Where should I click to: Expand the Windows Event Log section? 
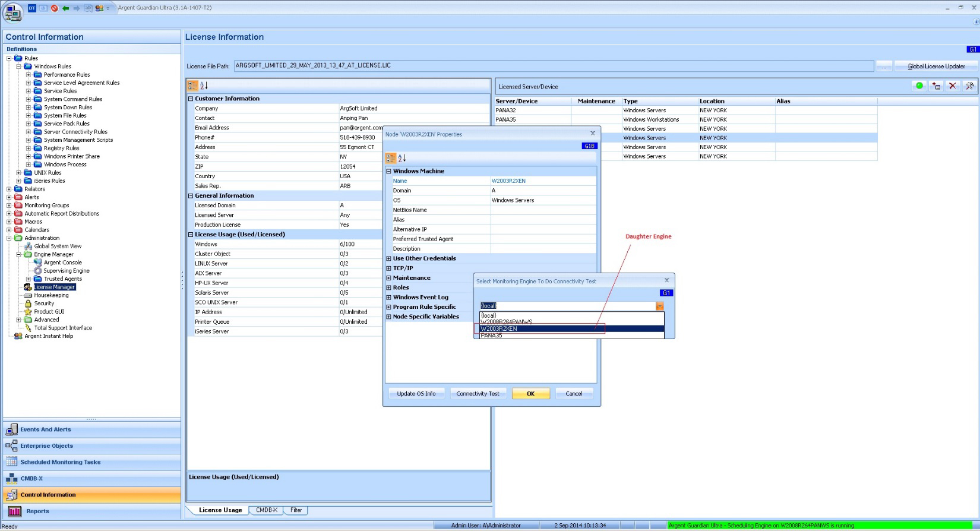coord(389,298)
